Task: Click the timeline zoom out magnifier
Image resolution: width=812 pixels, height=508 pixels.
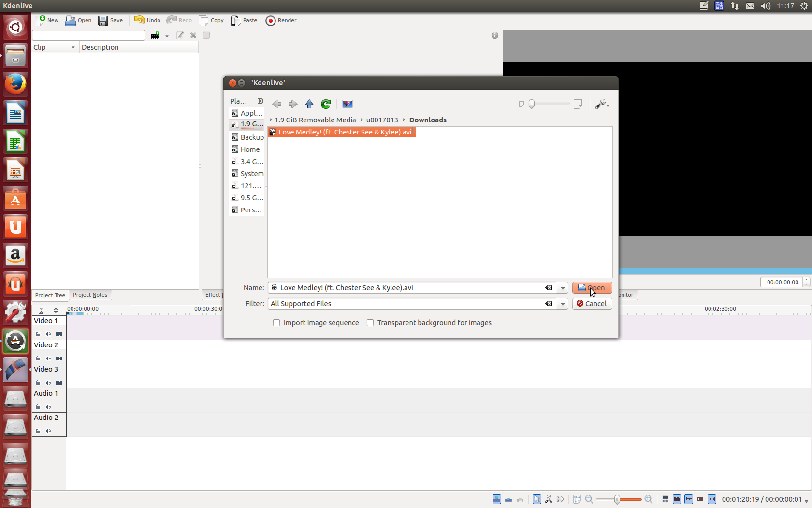Action: (589, 499)
